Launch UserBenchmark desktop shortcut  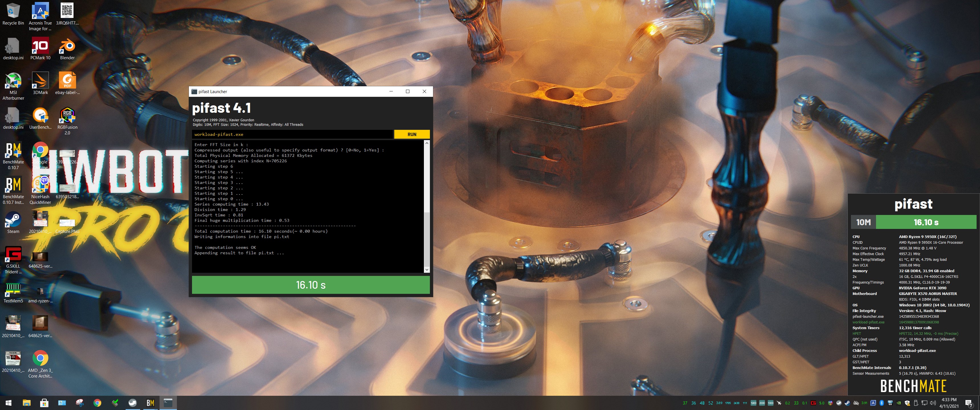coord(40,118)
